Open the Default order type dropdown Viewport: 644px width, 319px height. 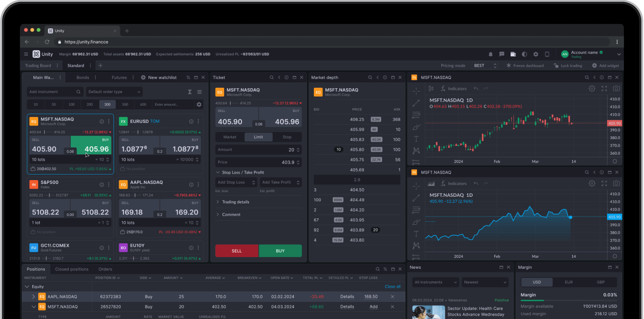(x=114, y=92)
